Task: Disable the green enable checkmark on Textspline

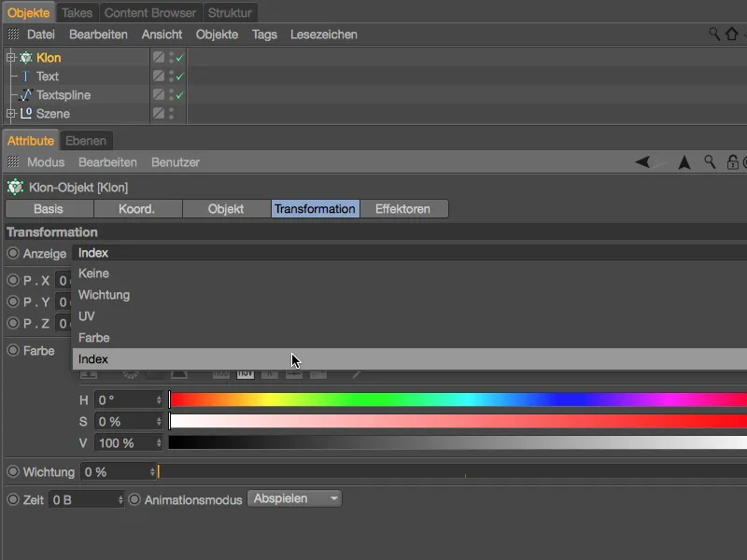Action: 179,94
